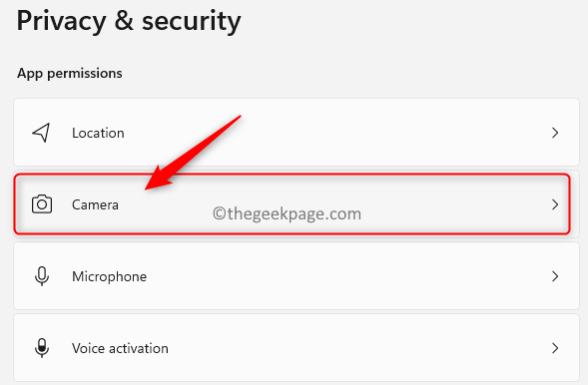Click the Voice activation microphone icon

pos(42,348)
